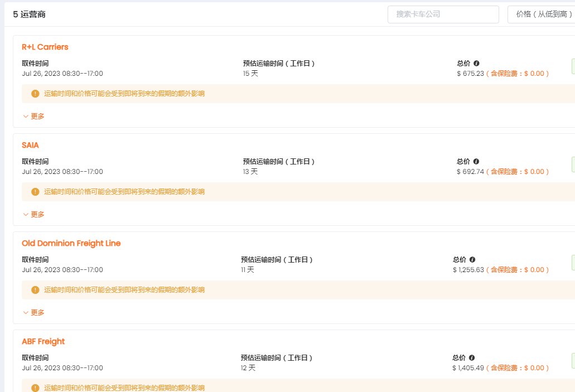
Task: Click the info icon beside SAIA 总价
Action: point(476,162)
